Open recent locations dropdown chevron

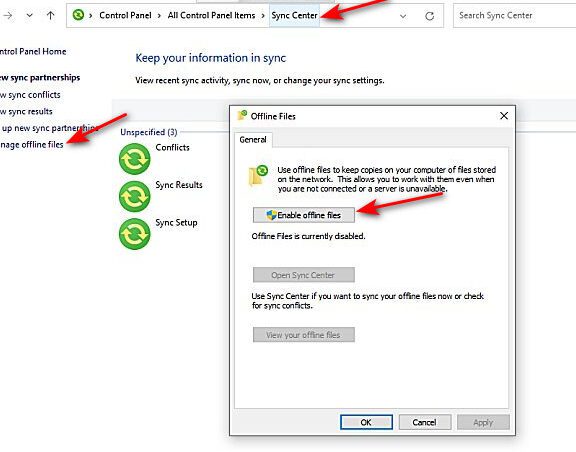click(30, 15)
